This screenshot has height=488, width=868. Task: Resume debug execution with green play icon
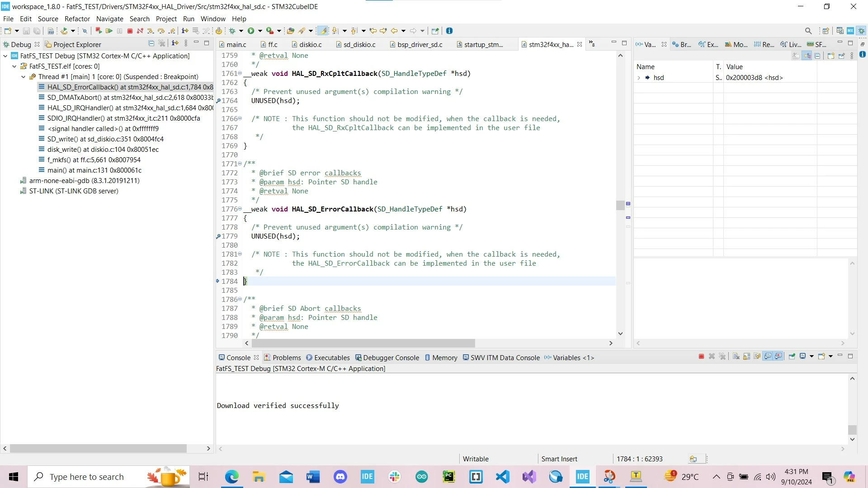point(109,31)
